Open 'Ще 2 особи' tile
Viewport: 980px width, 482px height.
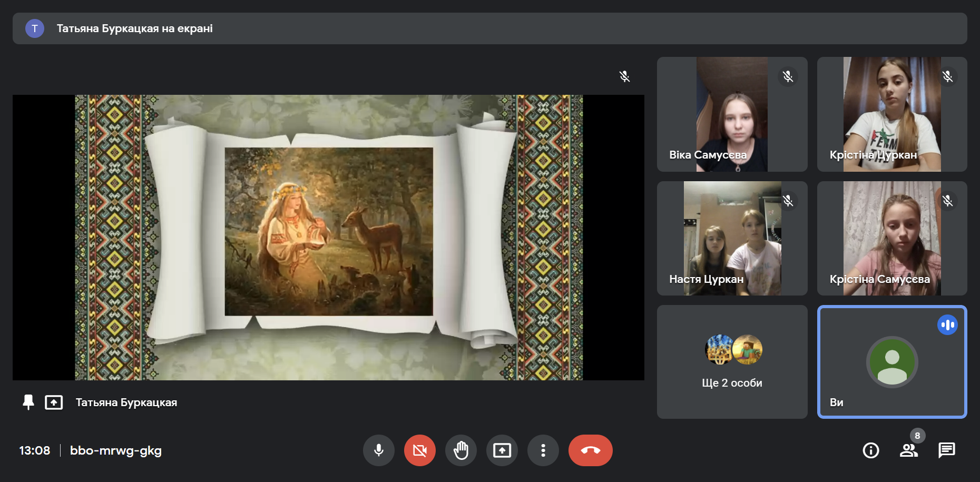(x=732, y=362)
